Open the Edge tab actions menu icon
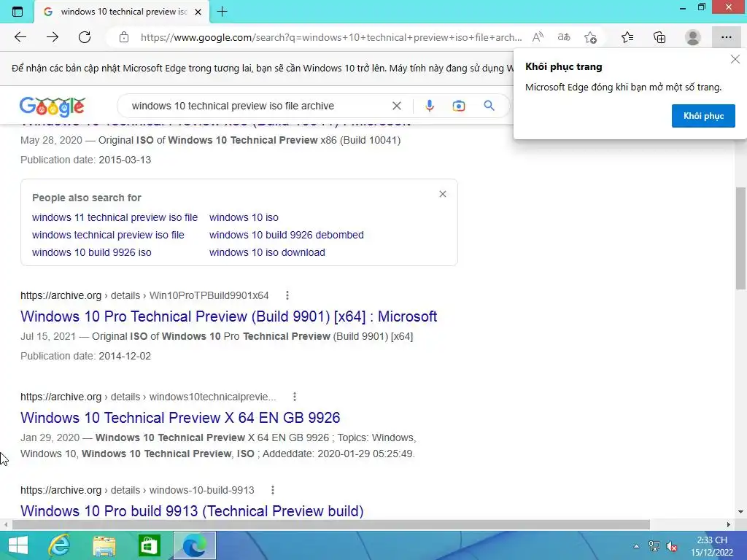Viewport: 747px width, 560px height. point(18,12)
